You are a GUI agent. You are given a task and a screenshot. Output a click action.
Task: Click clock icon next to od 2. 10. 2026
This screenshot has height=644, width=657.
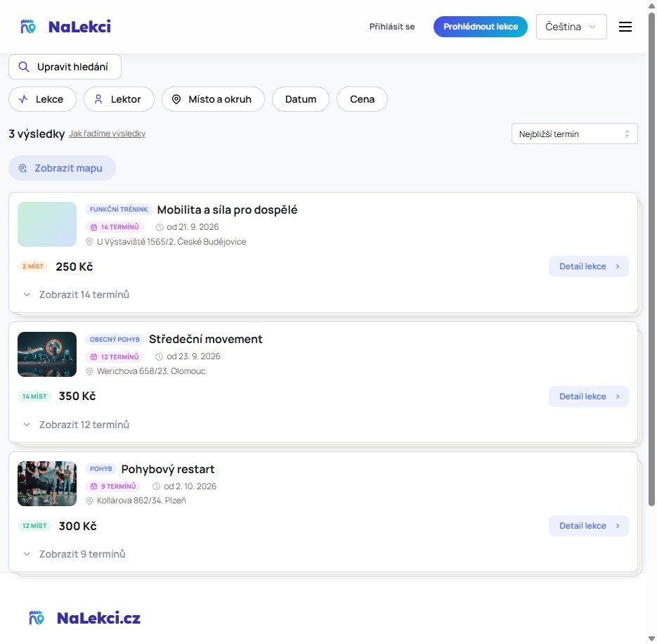click(156, 487)
